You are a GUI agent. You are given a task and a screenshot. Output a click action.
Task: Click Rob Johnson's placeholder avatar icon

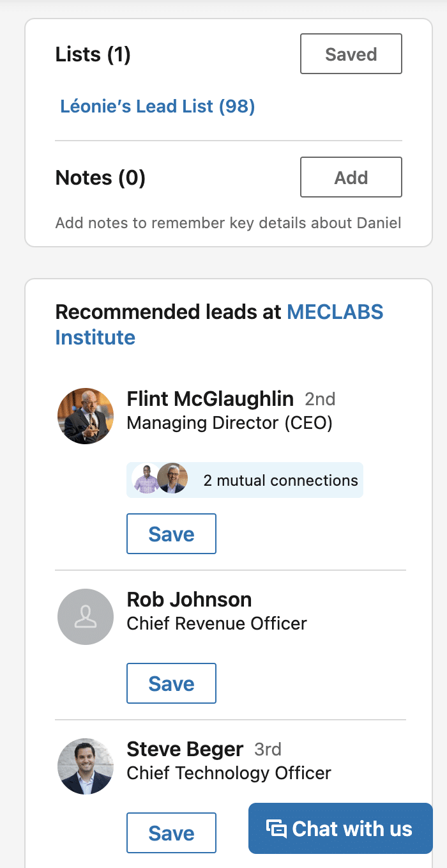[85, 616]
